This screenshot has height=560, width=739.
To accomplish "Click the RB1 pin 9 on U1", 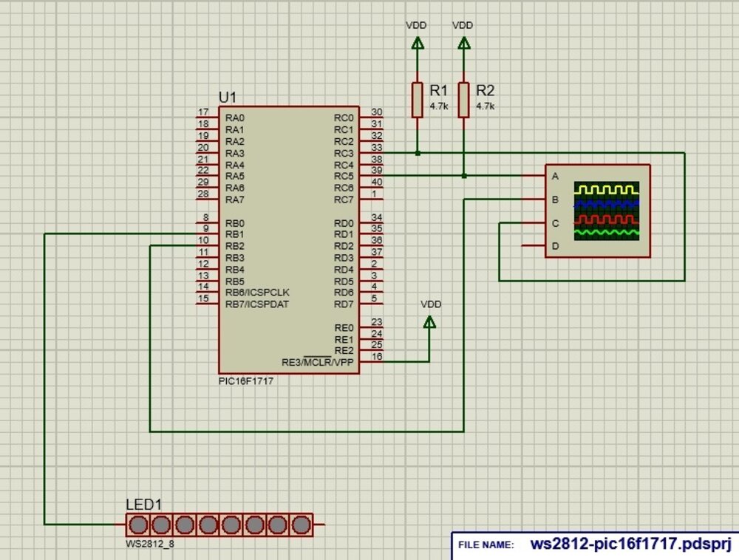I will click(208, 234).
